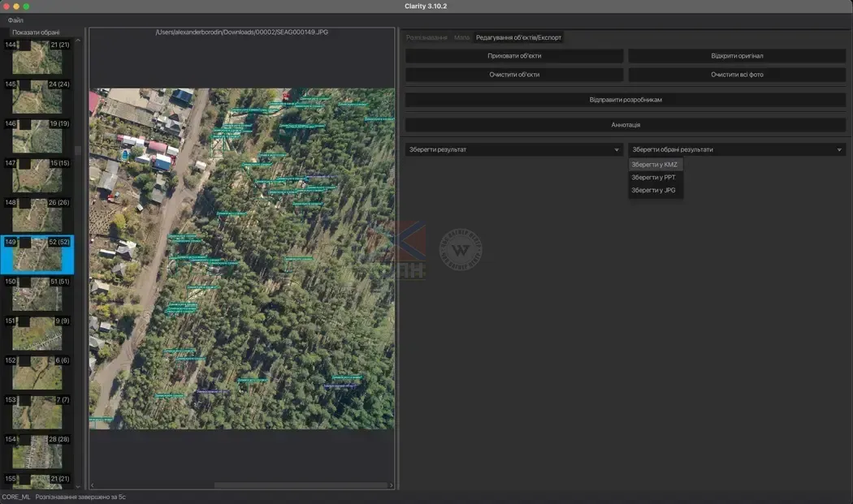
Task: Click the 6 (6) object count label
Action: tap(63, 360)
